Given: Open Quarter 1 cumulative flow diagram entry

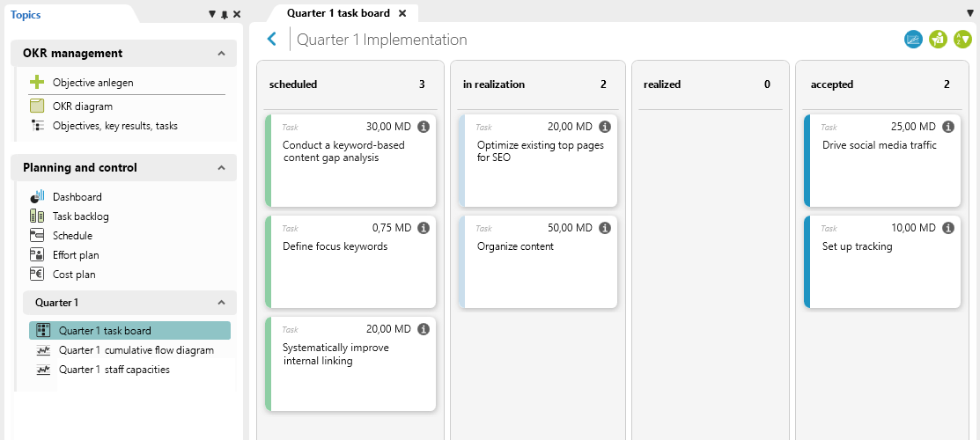Looking at the screenshot, I should point(136,350).
